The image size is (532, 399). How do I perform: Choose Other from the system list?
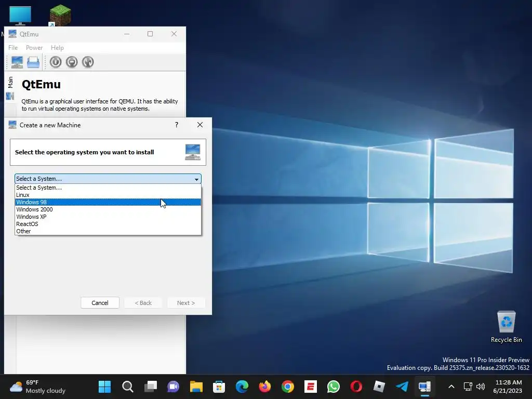(108, 231)
